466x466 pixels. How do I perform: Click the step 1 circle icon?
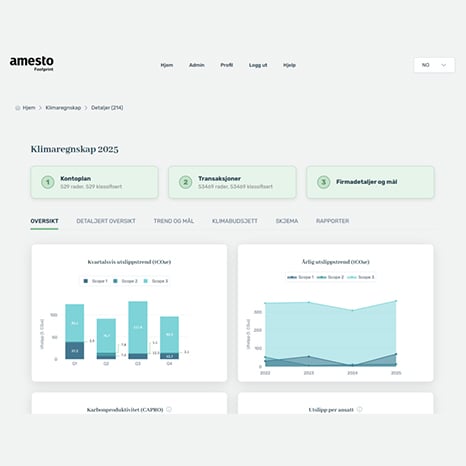pyautogui.click(x=48, y=182)
